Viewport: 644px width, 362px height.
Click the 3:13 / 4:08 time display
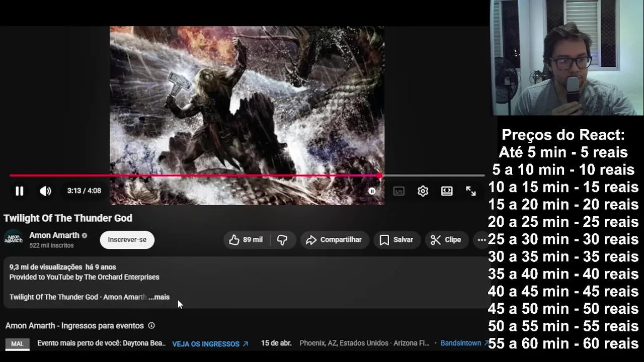(x=84, y=191)
